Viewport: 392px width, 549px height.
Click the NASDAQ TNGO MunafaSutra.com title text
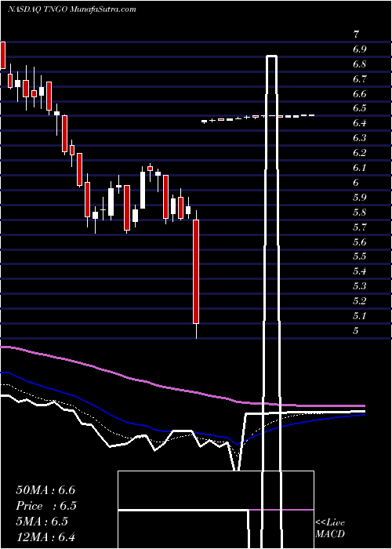click(x=72, y=9)
